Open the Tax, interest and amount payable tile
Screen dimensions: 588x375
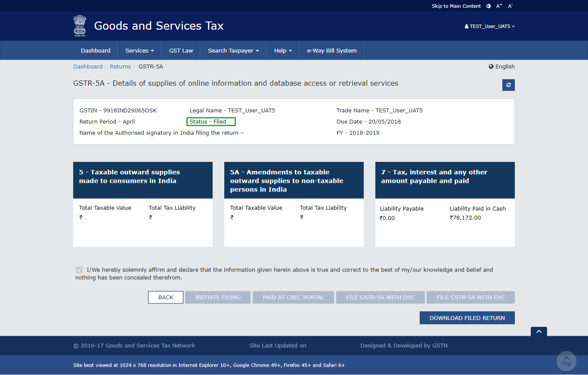click(445, 180)
